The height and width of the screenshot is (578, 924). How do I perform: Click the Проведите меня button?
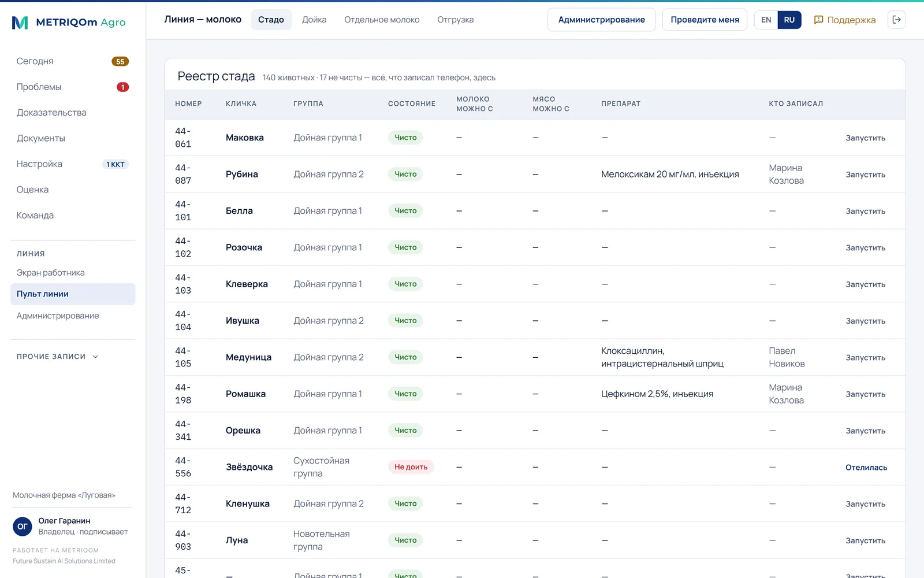705,20
